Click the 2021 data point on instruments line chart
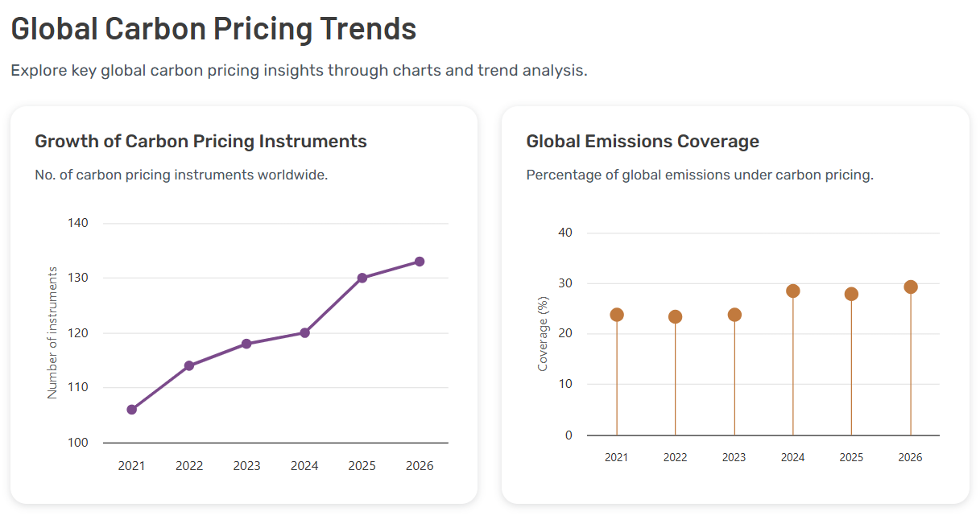Image resolution: width=980 pixels, height=528 pixels. (132, 410)
